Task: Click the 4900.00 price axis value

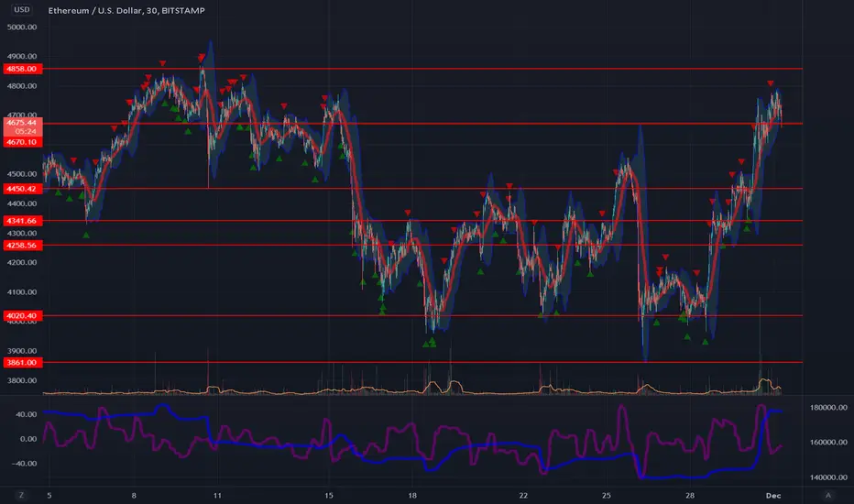Action: (22, 56)
